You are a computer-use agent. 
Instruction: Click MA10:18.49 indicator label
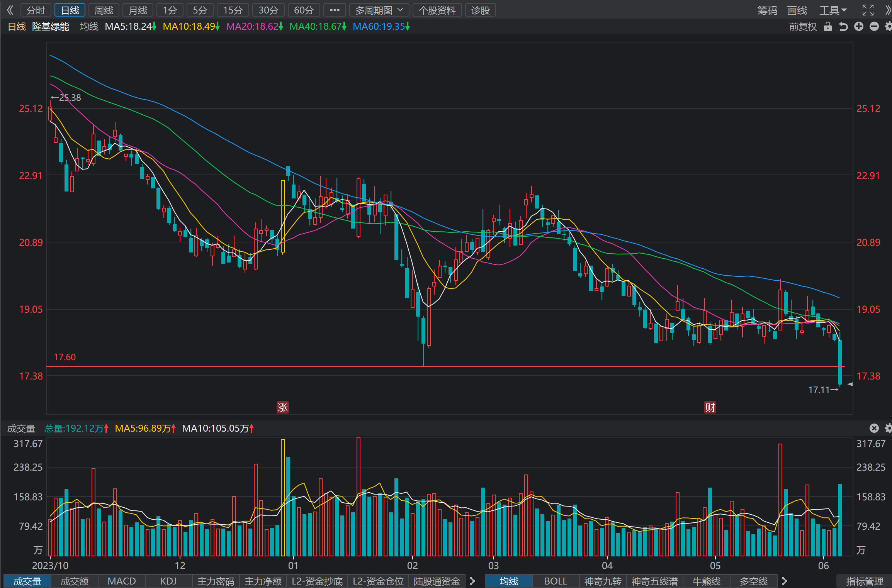coord(191,26)
